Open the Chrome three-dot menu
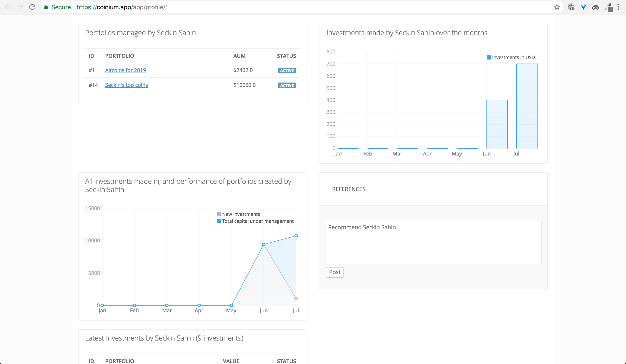This screenshot has width=626, height=364. point(618,7)
